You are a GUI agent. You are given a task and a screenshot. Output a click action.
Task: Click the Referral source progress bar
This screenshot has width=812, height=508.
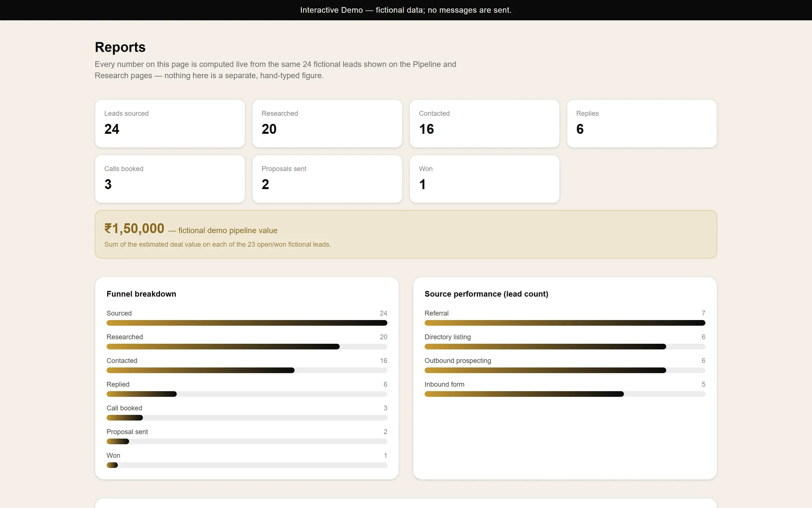(x=565, y=323)
